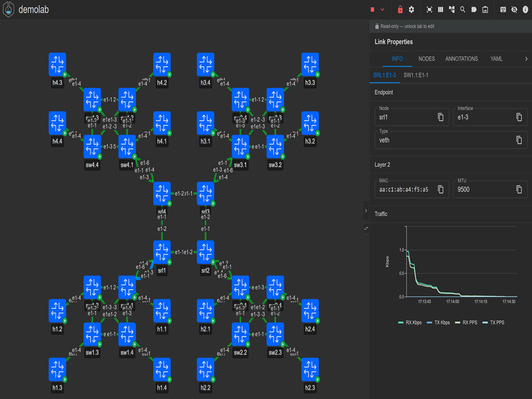Screen dimensions: 532x399
Task: Copy the Interface value e1-3
Action: pyautogui.click(x=519, y=117)
